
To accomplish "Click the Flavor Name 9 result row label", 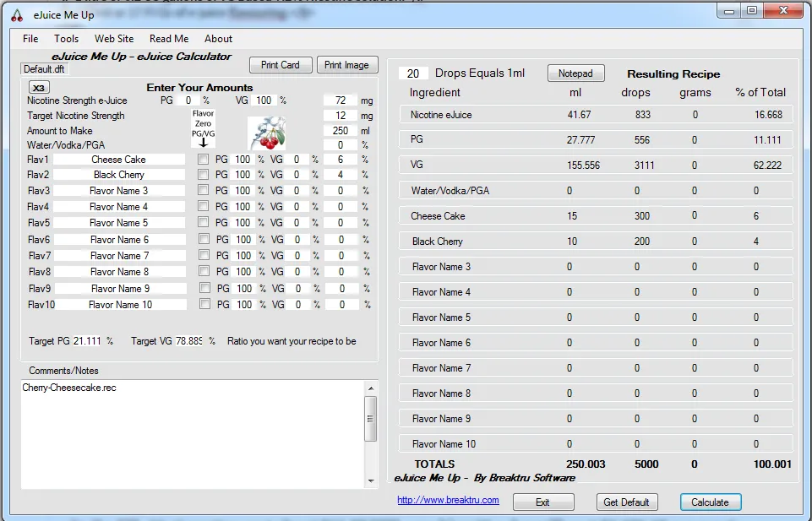I will (441, 419).
